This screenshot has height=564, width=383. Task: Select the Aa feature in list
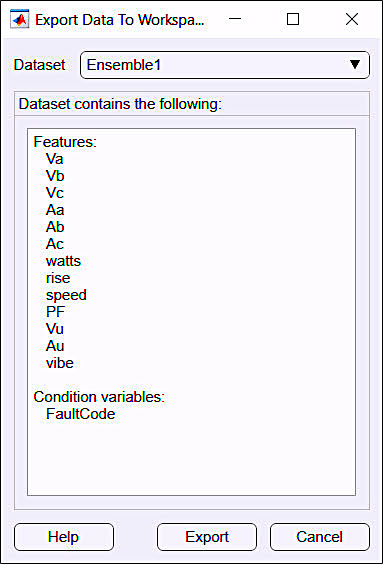click(x=55, y=210)
